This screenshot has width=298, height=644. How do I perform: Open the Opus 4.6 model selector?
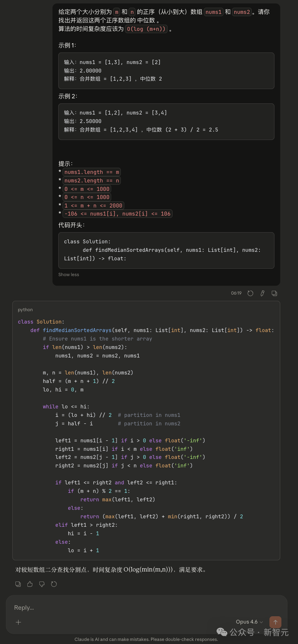(x=249, y=622)
